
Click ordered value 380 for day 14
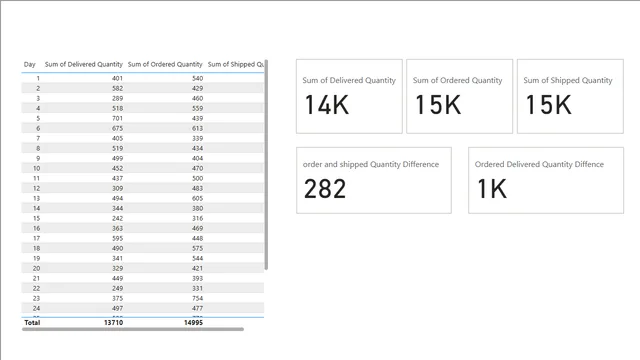[198, 208]
